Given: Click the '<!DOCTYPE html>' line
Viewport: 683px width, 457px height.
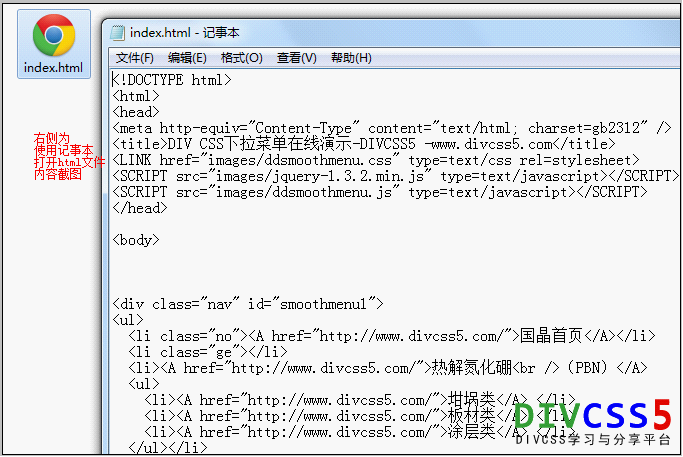Looking at the screenshot, I should 172,80.
